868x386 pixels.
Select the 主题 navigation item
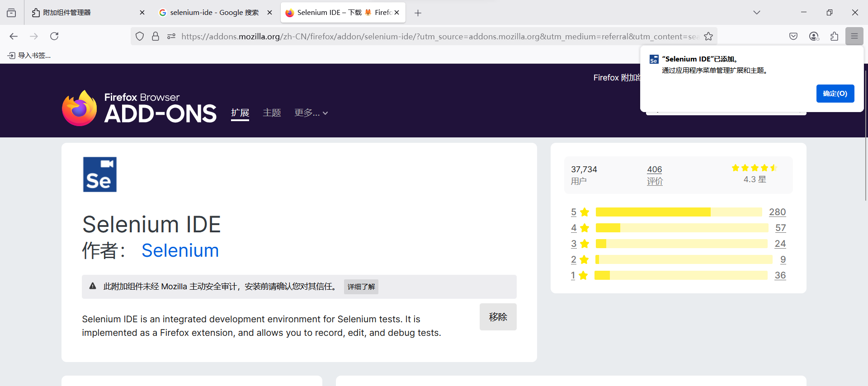[272, 113]
